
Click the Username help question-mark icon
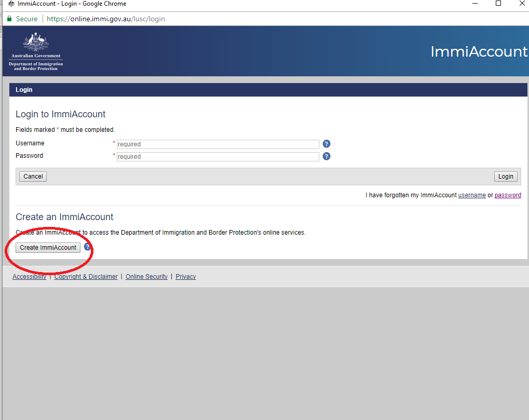tap(326, 144)
